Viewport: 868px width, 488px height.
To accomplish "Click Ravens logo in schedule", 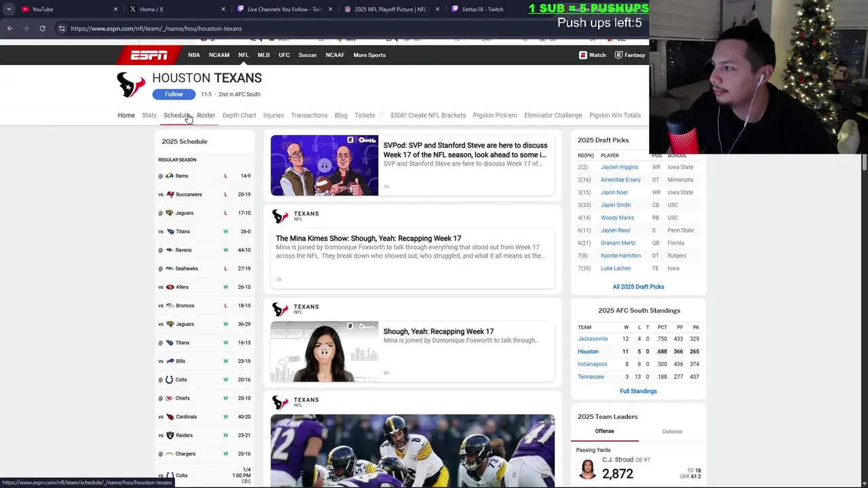I will tap(170, 250).
